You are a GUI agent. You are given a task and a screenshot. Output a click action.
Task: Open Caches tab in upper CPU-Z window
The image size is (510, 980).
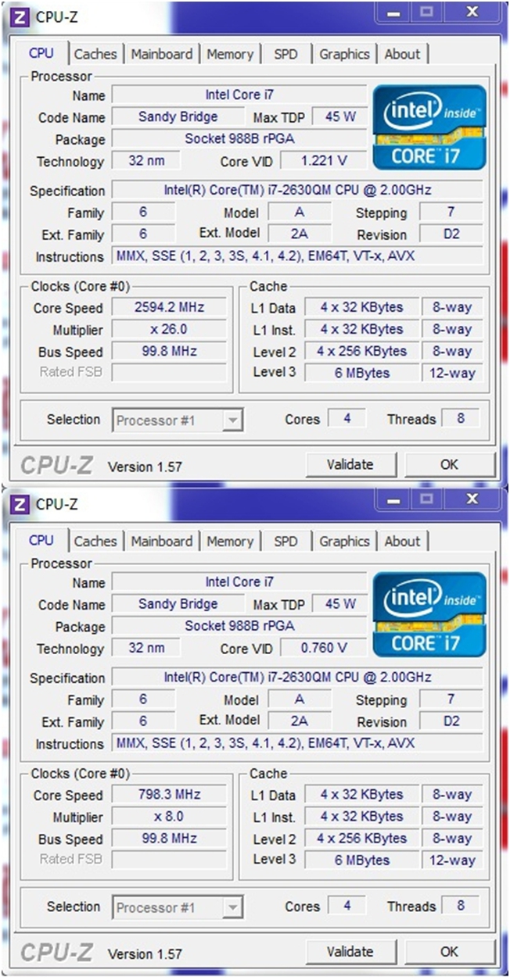(95, 54)
